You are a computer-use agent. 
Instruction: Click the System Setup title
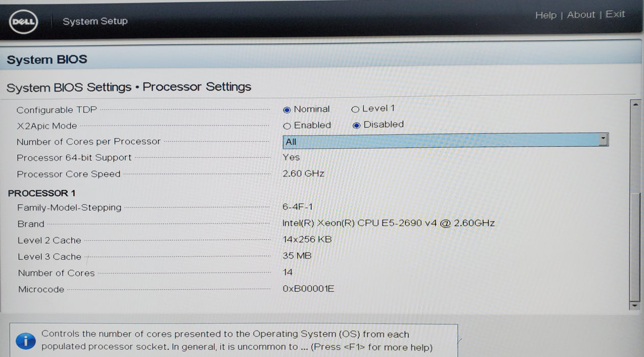pos(95,21)
